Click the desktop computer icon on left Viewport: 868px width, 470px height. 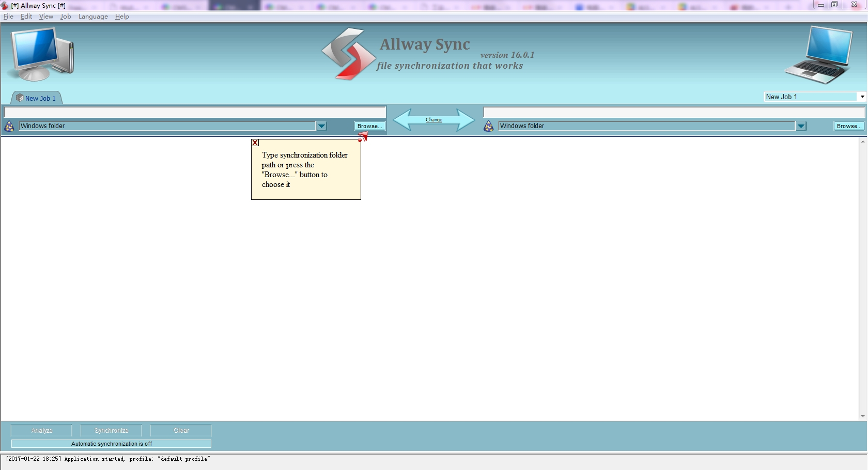pyautogui.click(x=42, y=54)
